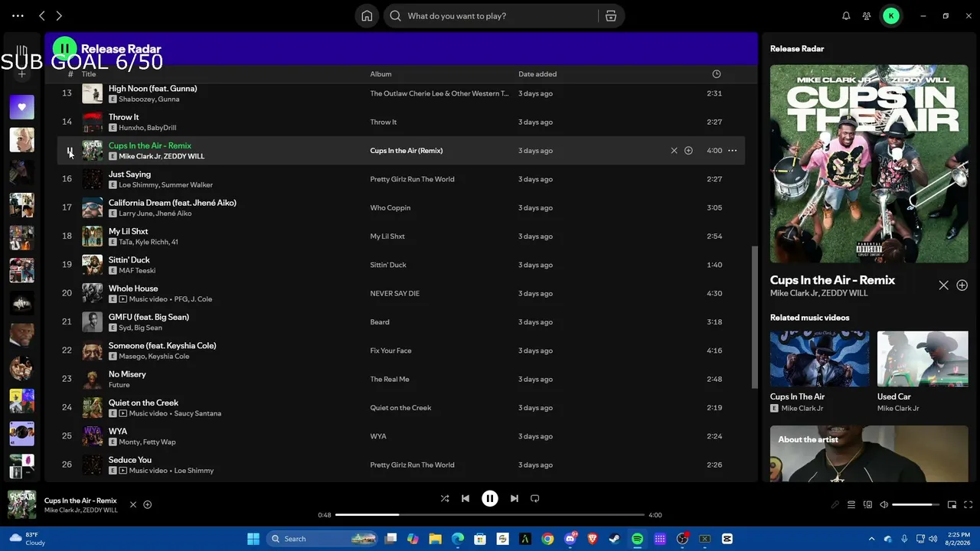The height and width of the screenshot is (551, 980).
Task: Pause playback in the player bar
Action: coord(490,498)
